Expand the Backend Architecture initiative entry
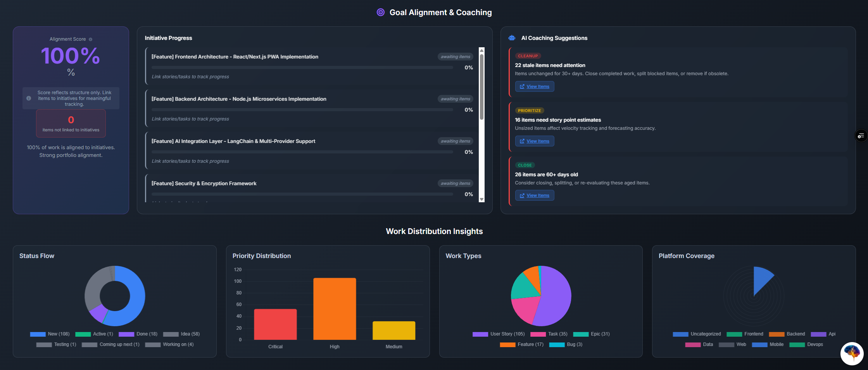The height and width of the screenshot is (370, 868). coord(238,99)
